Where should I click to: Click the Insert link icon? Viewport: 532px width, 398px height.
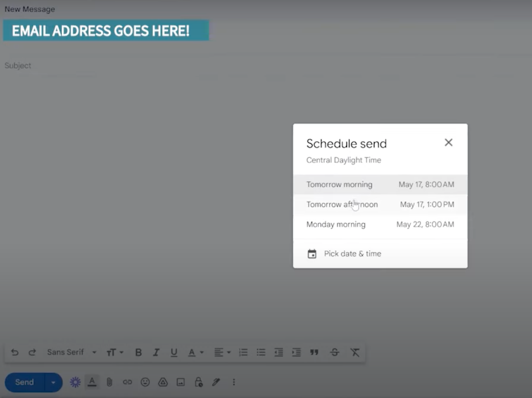pyautogui.click(x=127, y=382)
